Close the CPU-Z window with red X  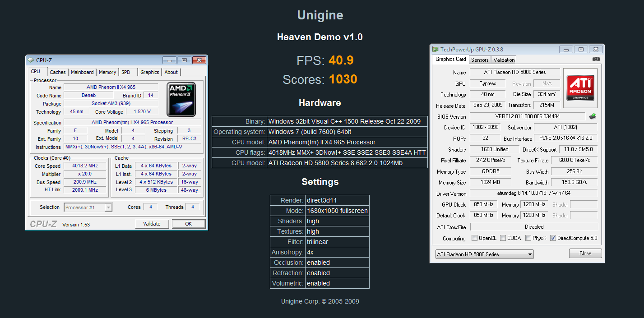pyautogui.click(x=199, y=60)
